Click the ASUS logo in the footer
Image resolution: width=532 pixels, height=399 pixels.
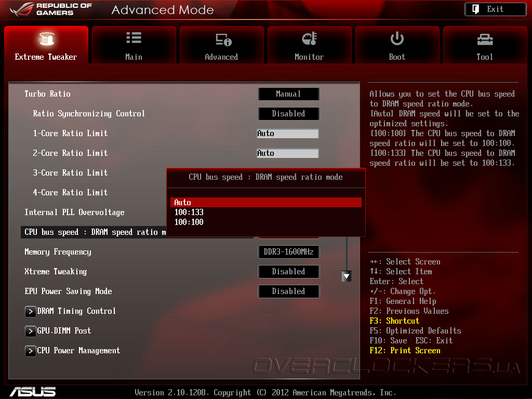(33, 392)
